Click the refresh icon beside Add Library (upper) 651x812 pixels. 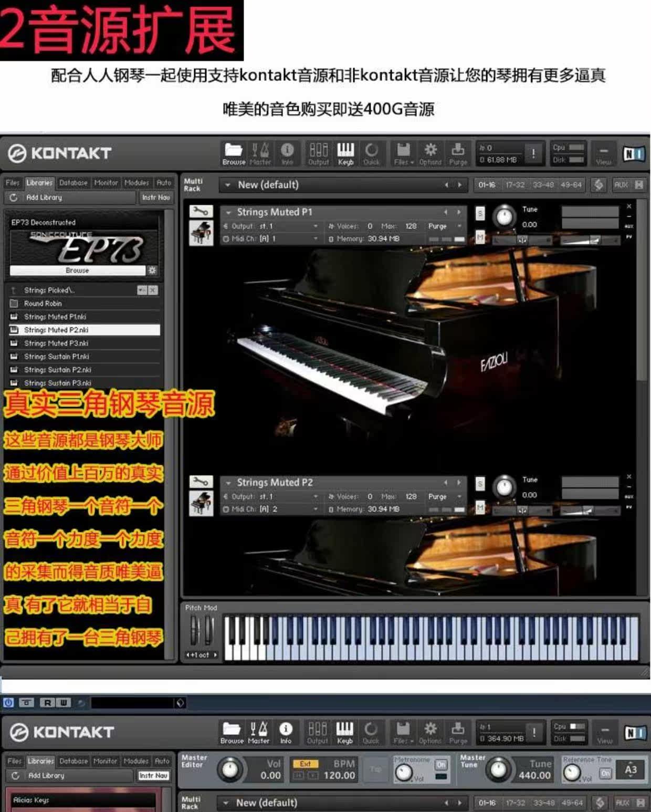tap(14, 197)
